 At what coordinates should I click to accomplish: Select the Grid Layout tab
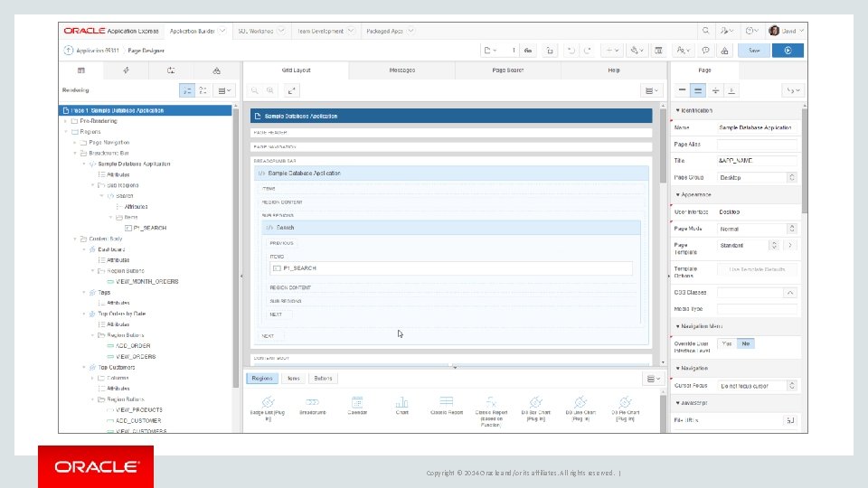tap(297, 70)
